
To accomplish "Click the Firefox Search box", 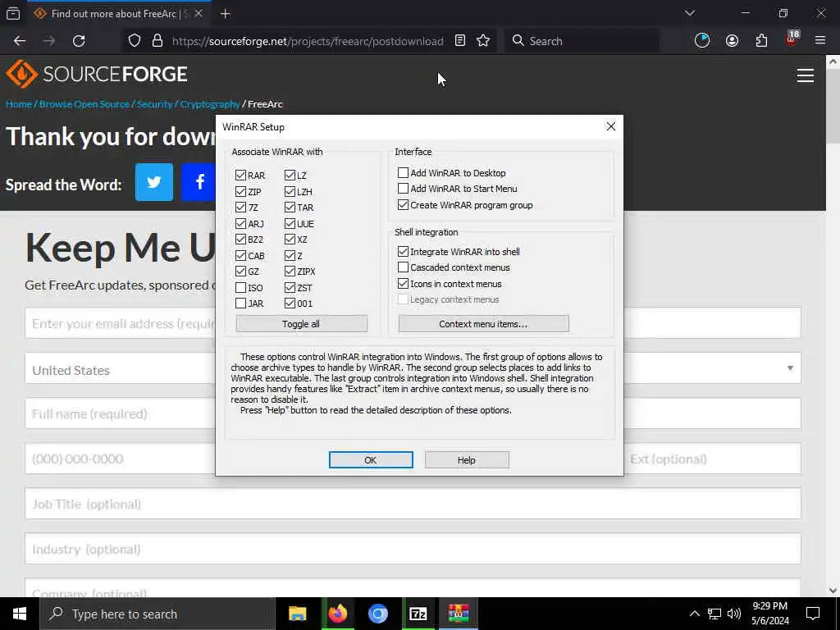I will click(582, 41).
